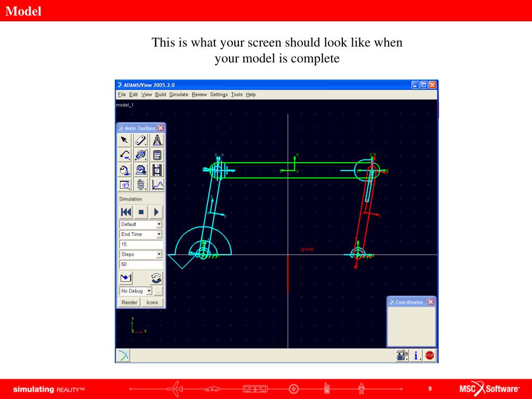Screen dimensions: 532x399
Task: Open the File menu
Action: click(122, 95)
